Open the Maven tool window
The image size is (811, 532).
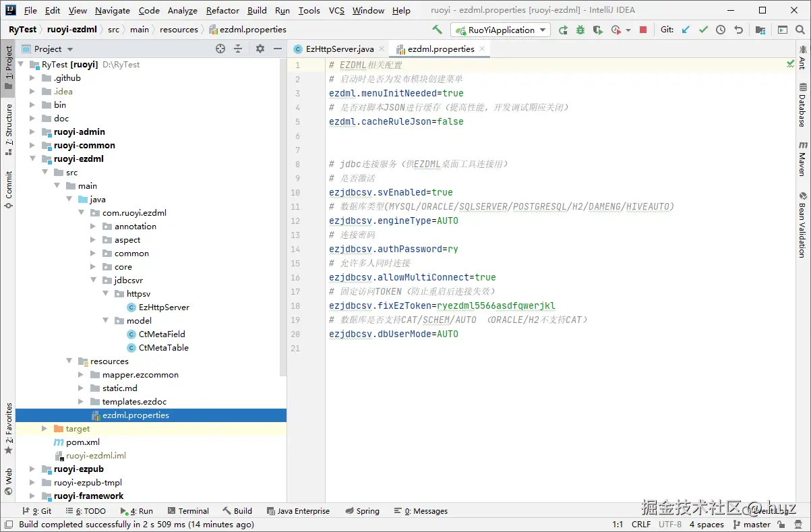point(802,158)
